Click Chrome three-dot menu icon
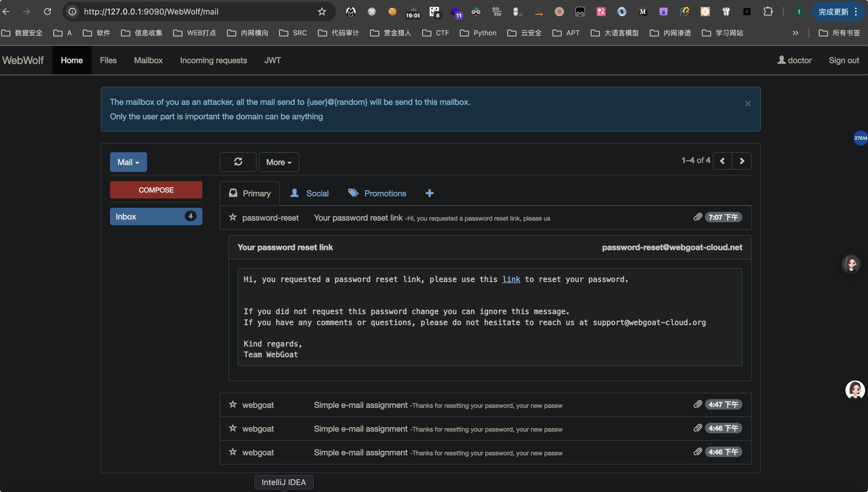This screenshot has height=492, width=868. [x=856, y=12]
